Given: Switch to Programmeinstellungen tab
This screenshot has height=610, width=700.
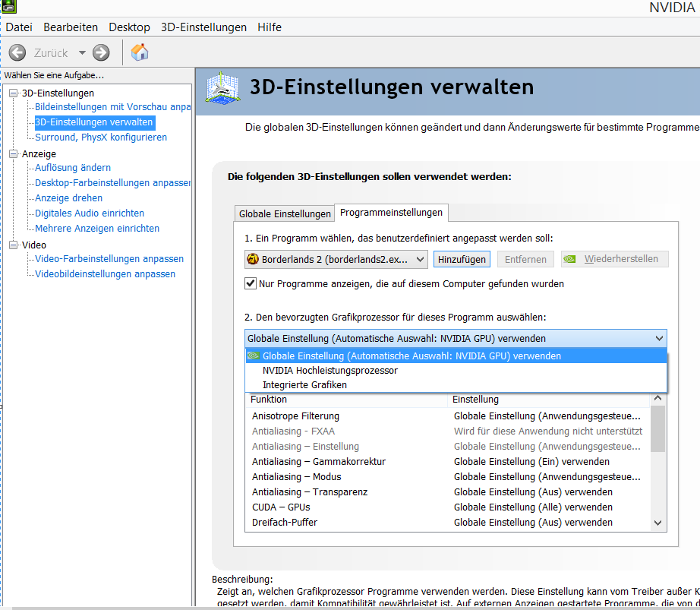Looking at the screenshot, I should (x=391, y=213).
